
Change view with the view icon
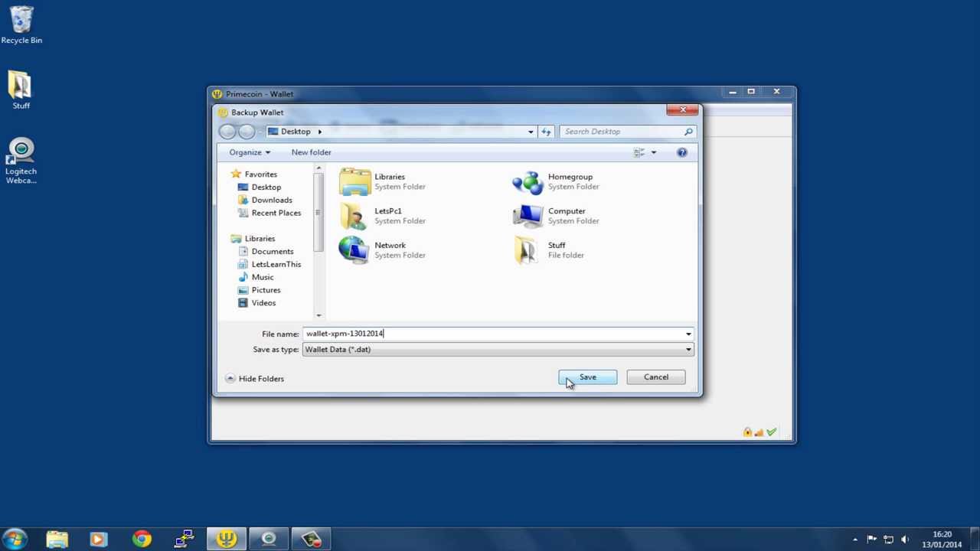[639, 152]
